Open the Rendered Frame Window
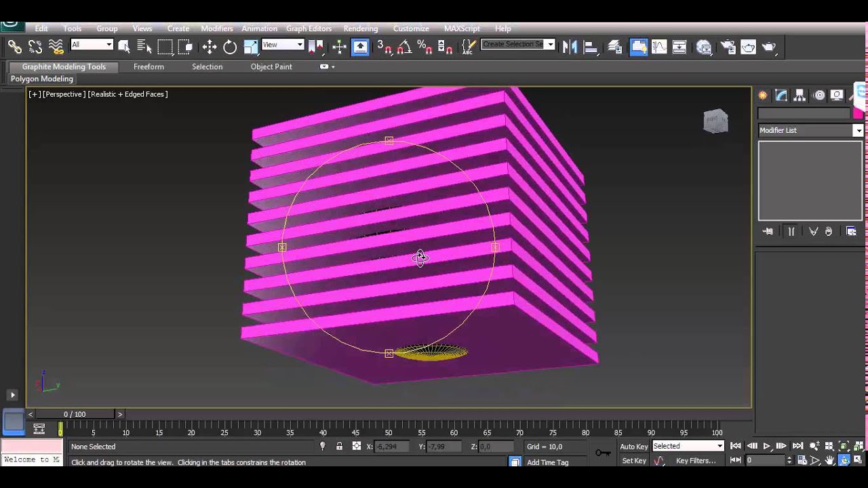The height and width of the screenshot is (488, 868). tap(748, 47)
